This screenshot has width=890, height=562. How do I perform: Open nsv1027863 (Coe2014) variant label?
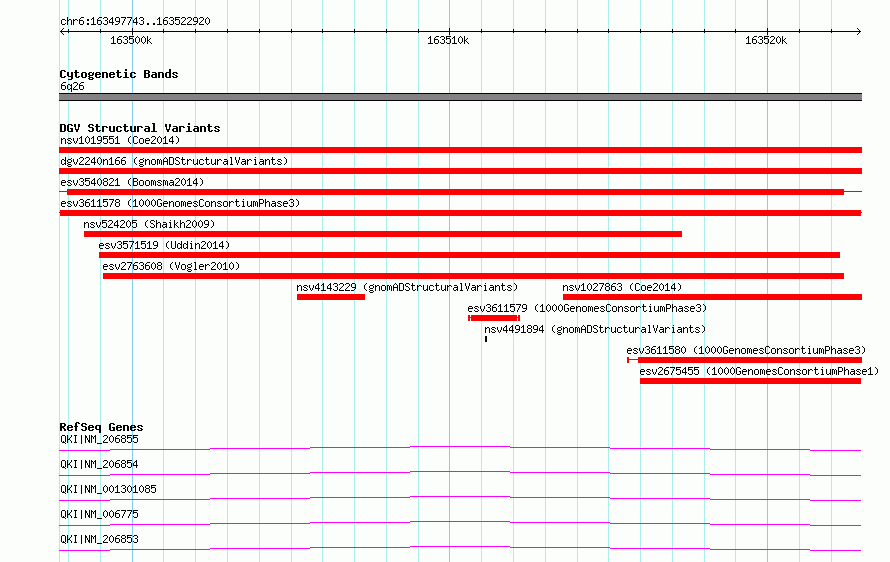(x=622, y=287)
